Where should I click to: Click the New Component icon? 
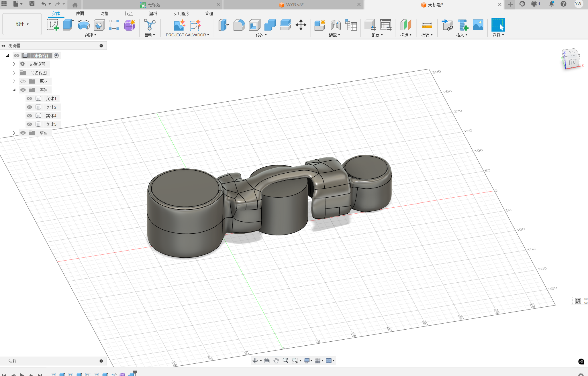pyautogui.click(x=320, y=25)
